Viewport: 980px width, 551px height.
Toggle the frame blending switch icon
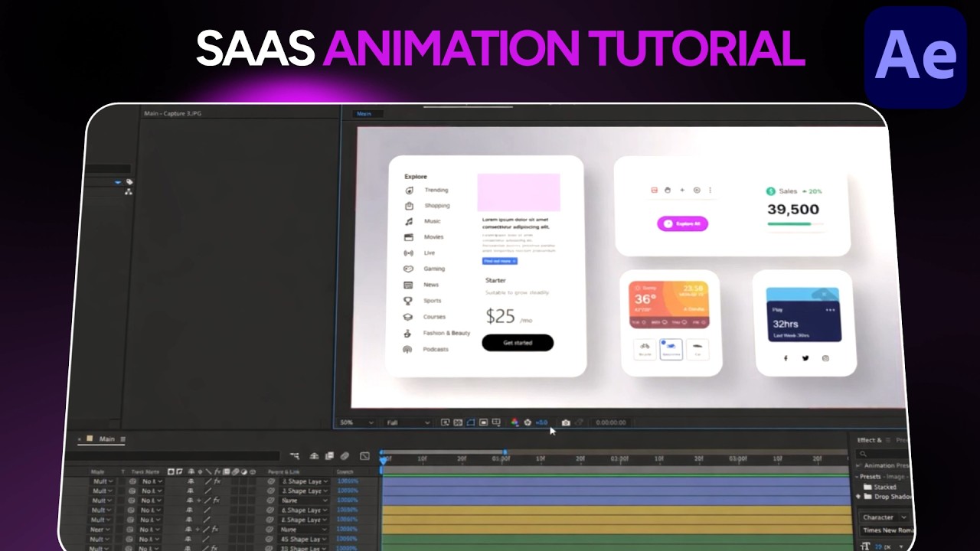pyautogui.click(x=328, y=456)
